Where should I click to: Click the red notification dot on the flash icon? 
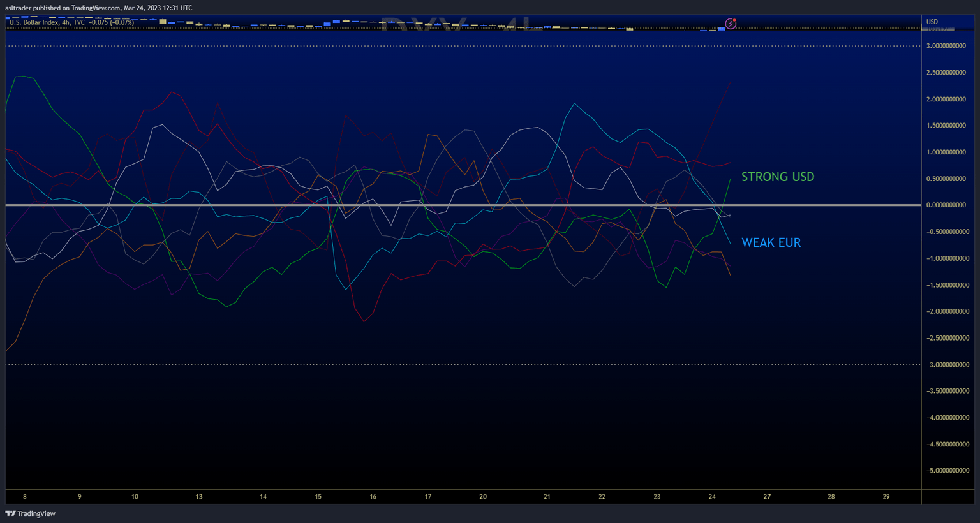[734, 20]
